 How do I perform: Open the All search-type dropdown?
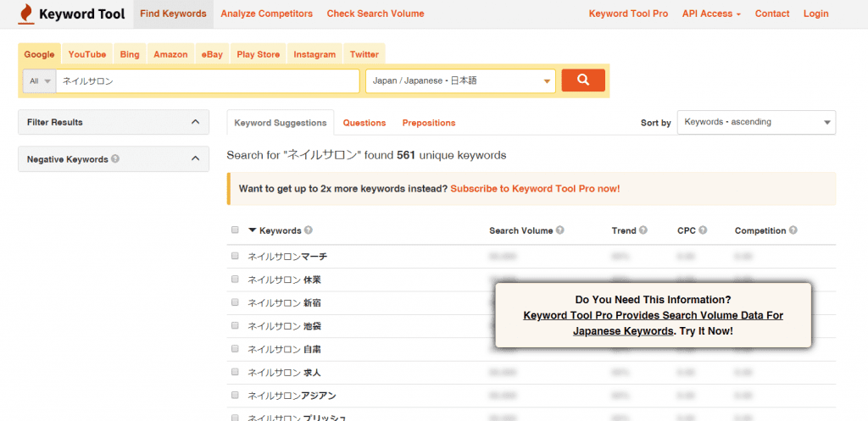click(39, 80)
